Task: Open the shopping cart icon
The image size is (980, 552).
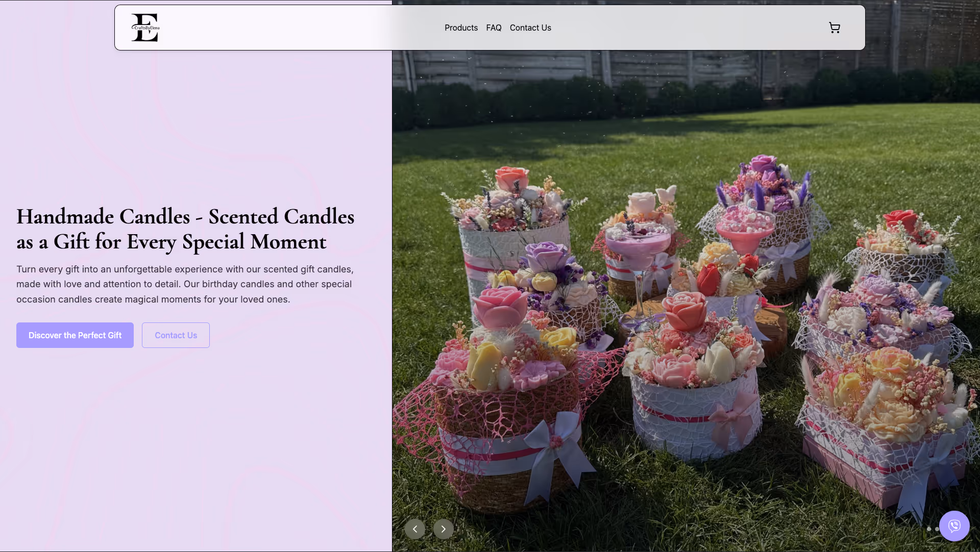Action: [x=835, y=28]
